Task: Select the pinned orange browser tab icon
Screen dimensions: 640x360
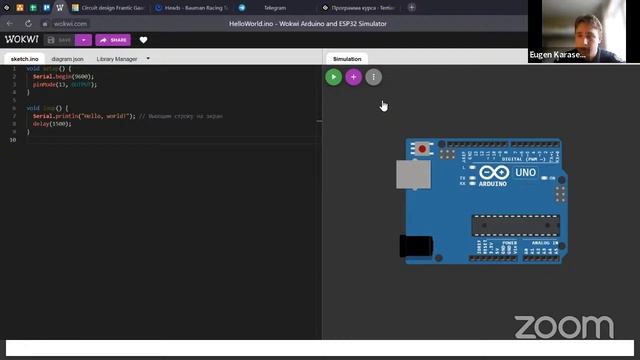Action: (x=20, y=7)
